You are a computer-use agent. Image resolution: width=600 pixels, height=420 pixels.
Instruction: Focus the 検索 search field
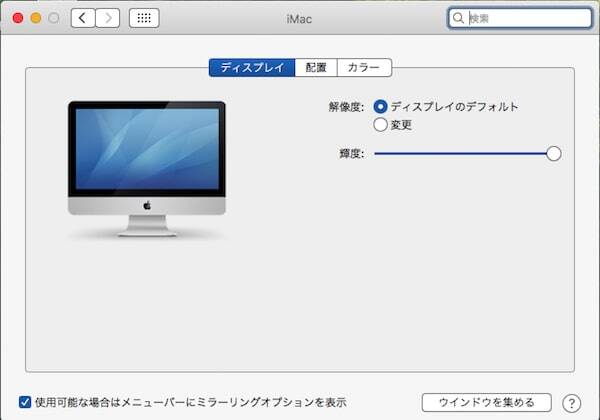(x=520, y=18)
